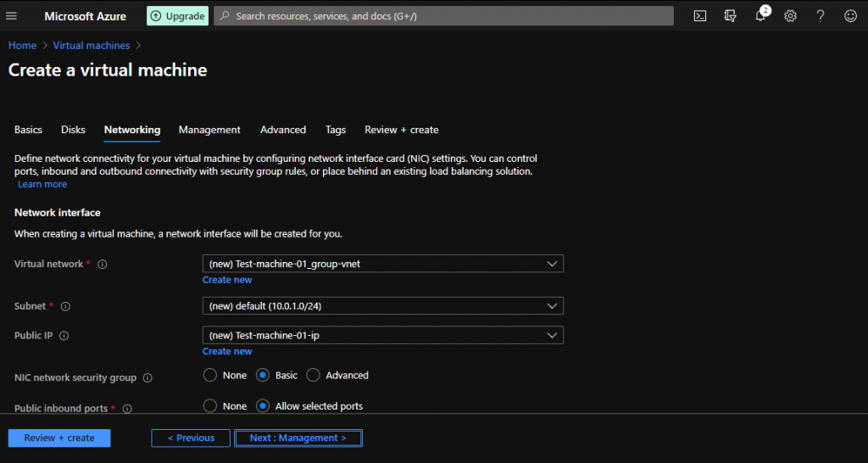The width and height of the screenshot is (868, 463).
Task: Launch Cloud Shell from the top bar
Action: [x=700, y=16]
